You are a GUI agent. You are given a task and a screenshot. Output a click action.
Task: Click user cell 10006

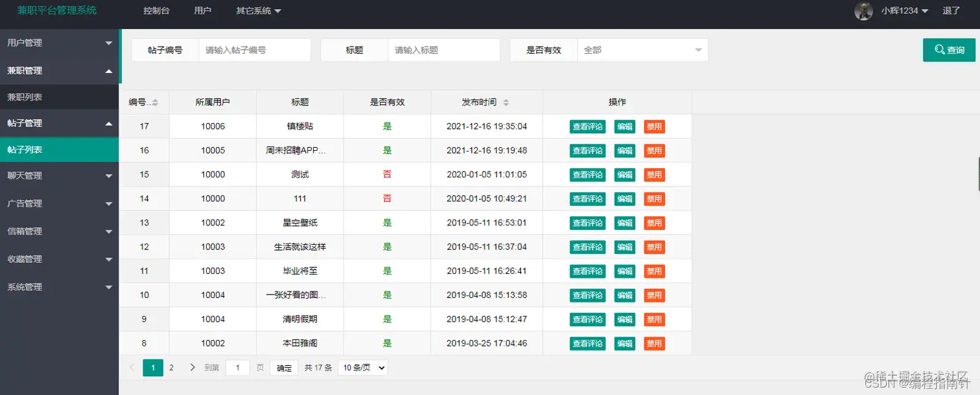tap(213, 126)
